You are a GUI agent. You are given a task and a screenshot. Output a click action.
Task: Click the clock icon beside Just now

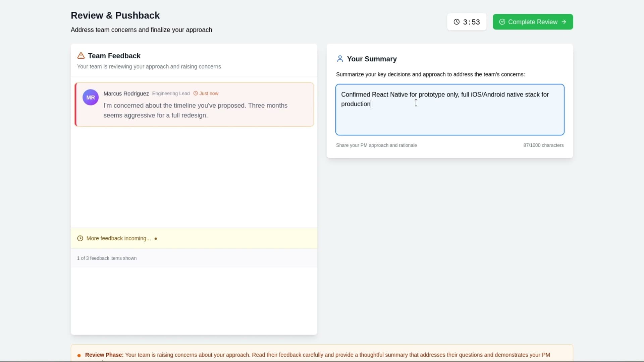[196, 94]
